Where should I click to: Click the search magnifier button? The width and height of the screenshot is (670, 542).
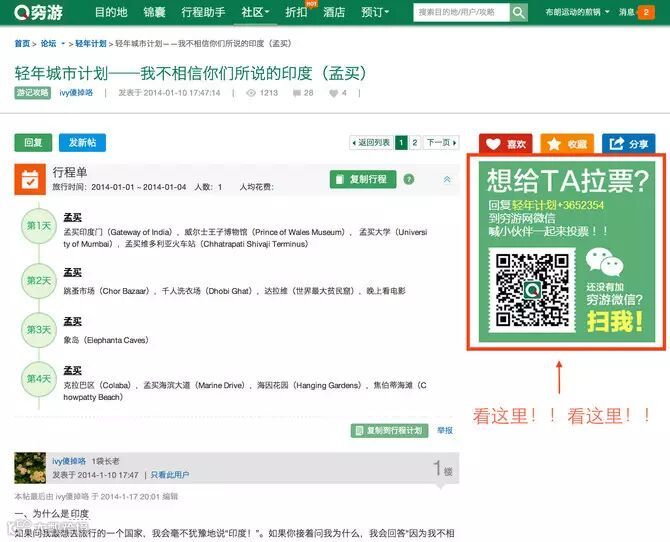(518, 13)
